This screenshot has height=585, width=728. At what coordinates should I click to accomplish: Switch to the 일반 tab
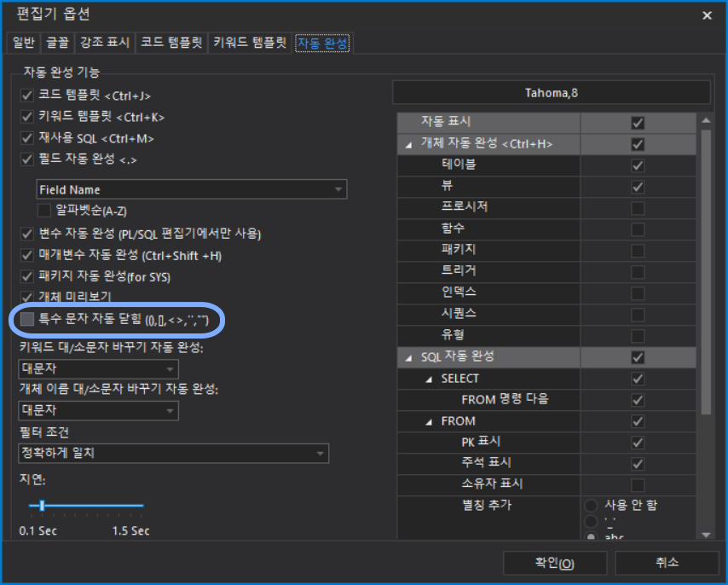[24, 43]
